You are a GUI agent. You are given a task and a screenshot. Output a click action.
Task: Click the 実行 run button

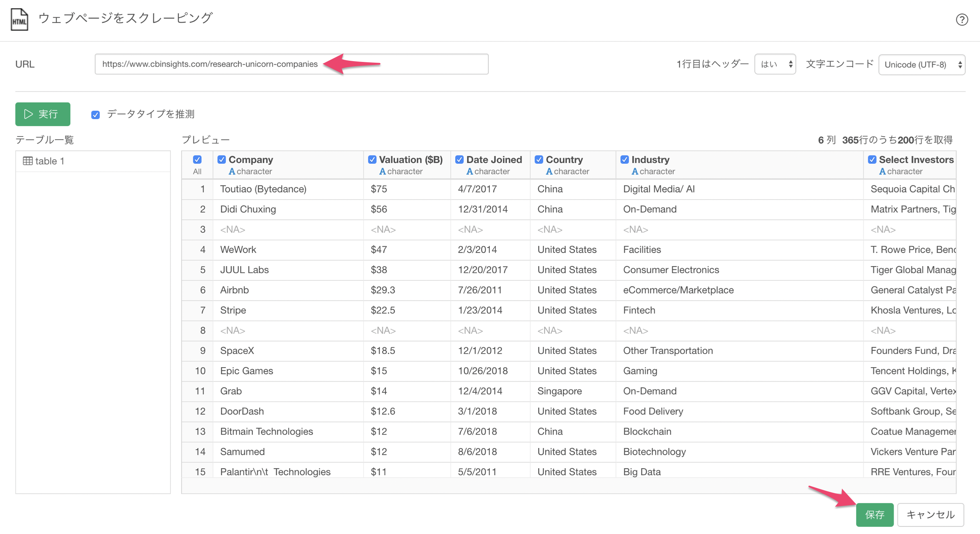(43, 114)
